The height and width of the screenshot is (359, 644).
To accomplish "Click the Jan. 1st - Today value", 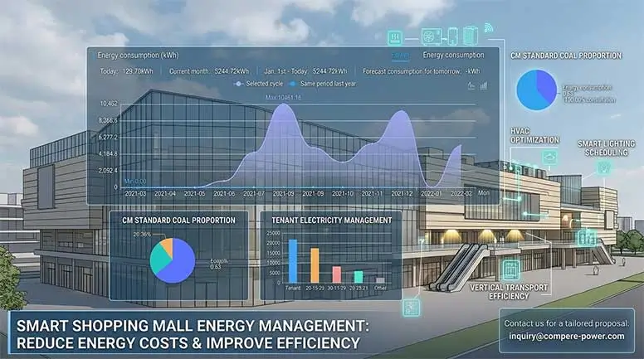I will [305, 71].
